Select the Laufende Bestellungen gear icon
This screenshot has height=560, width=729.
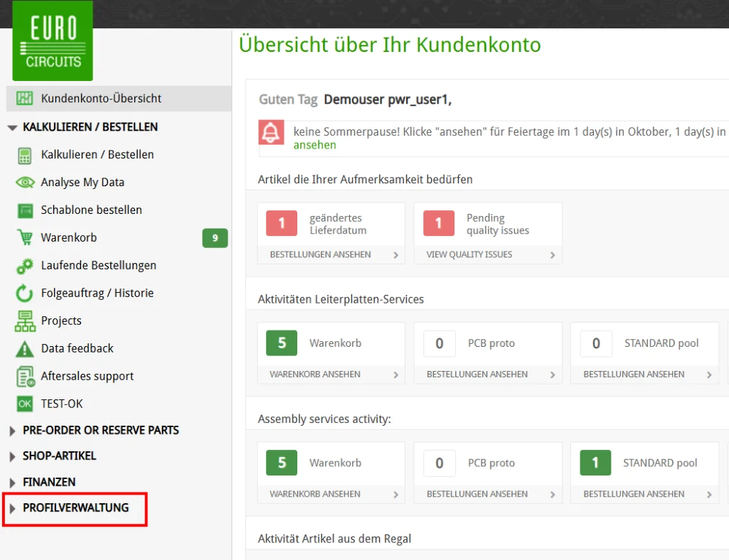tap(23, 265)
